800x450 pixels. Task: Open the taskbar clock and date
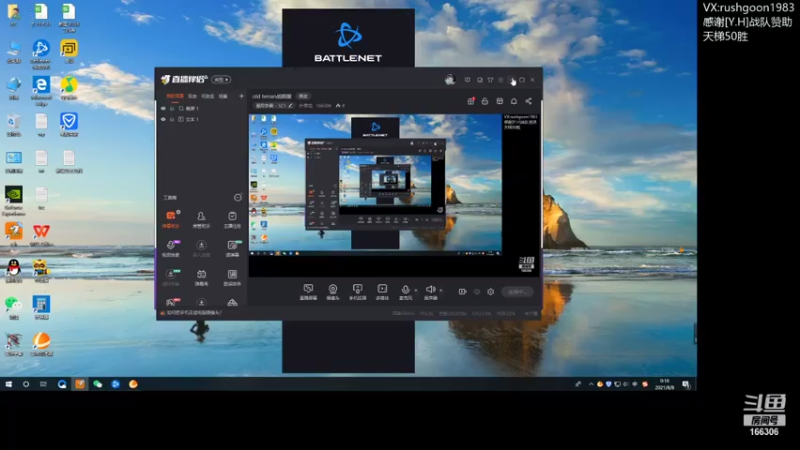[666, 384]
